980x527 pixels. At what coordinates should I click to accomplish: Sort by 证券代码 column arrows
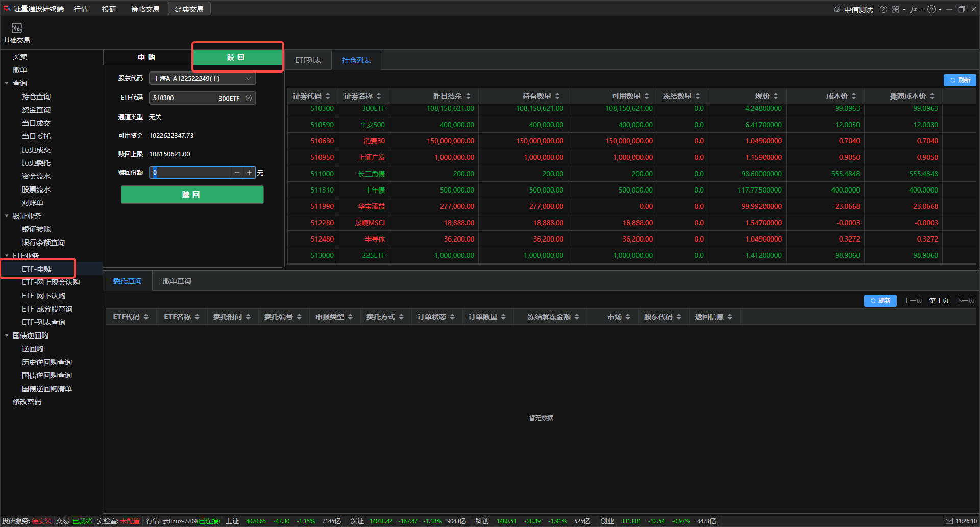click(x=328, y=96)
